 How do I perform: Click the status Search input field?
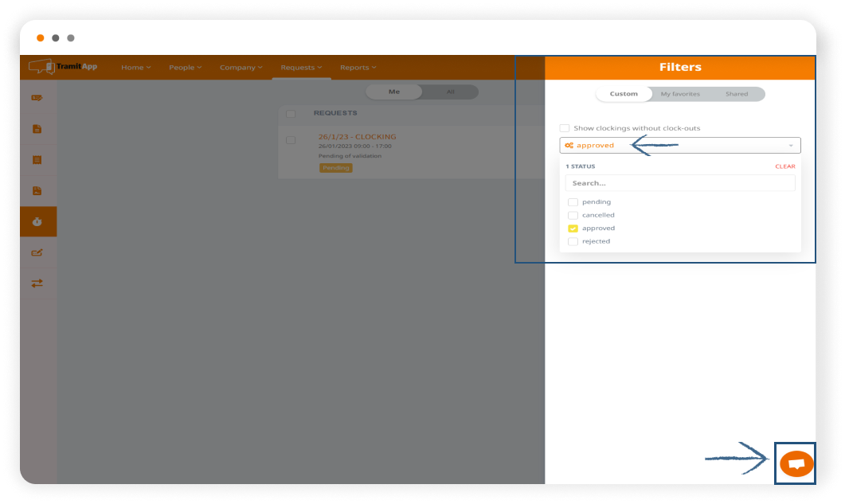pyautogui.click(x=679, y=183)
